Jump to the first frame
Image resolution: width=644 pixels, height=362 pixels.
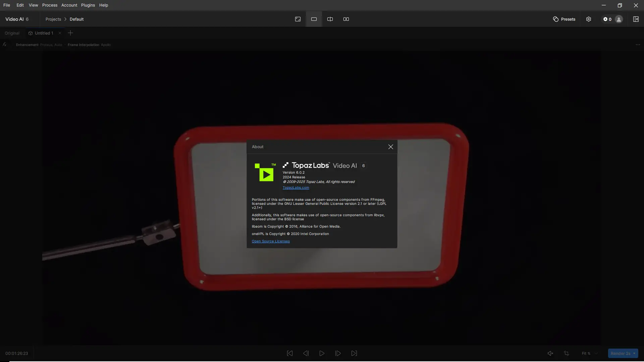pos(290,353)
